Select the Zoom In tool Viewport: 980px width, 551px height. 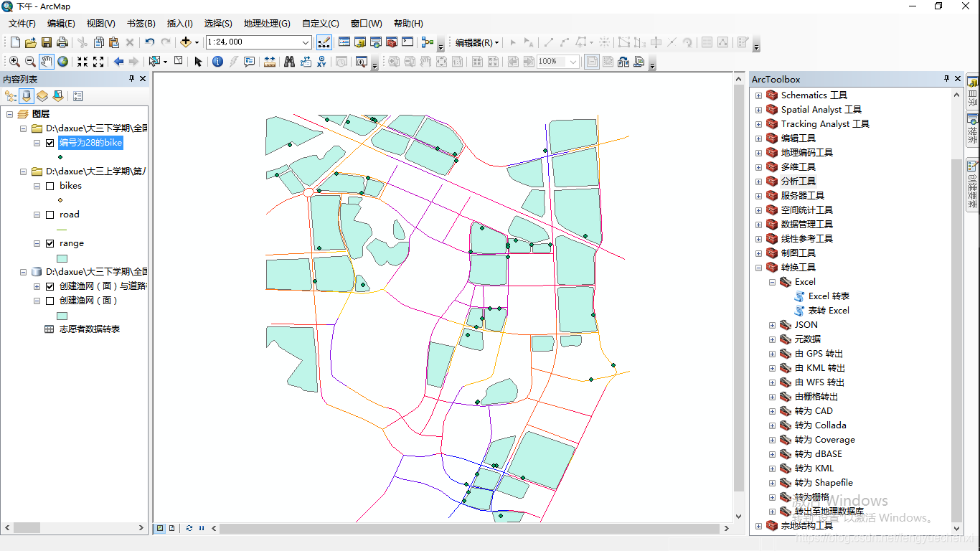(x=14, y=62)
